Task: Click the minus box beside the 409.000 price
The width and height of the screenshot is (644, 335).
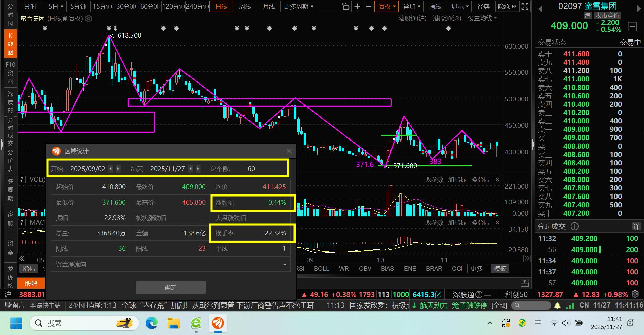Action: point(632,26)
